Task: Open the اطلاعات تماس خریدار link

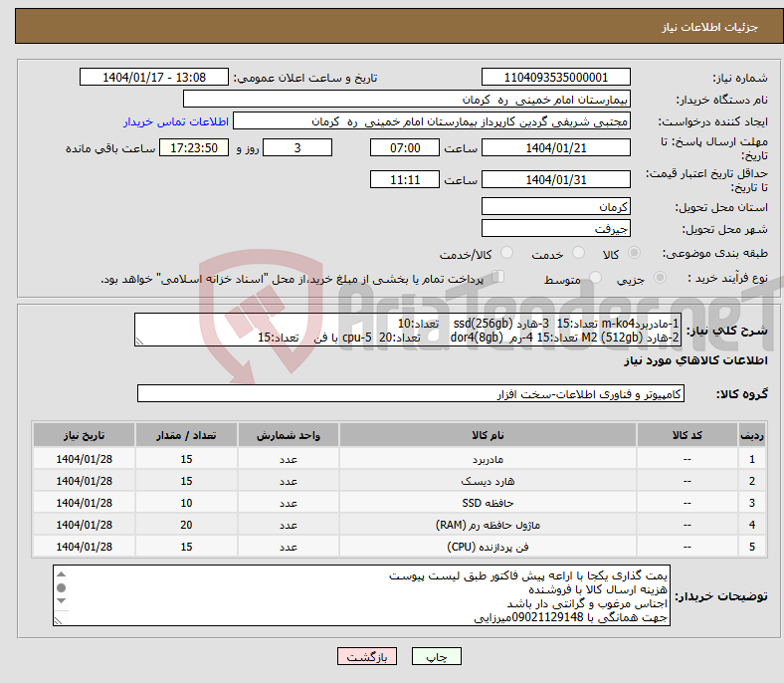Action: [176, 121]
